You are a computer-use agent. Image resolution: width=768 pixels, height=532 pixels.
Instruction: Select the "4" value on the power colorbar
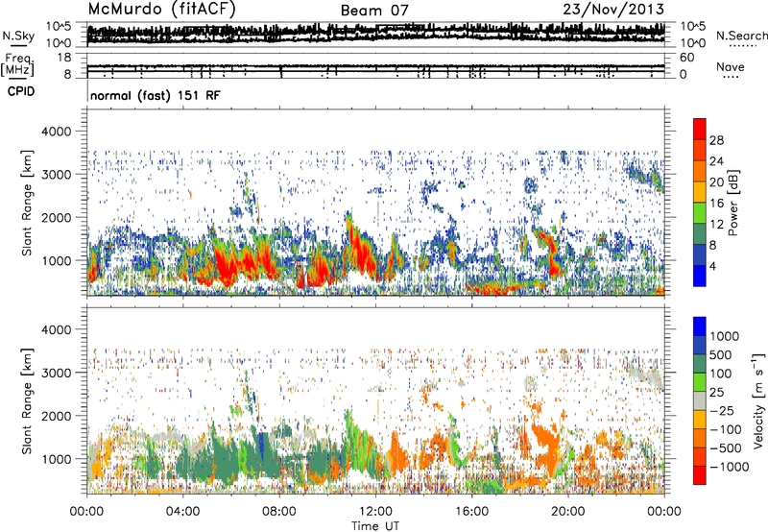[x=713, y=266]
